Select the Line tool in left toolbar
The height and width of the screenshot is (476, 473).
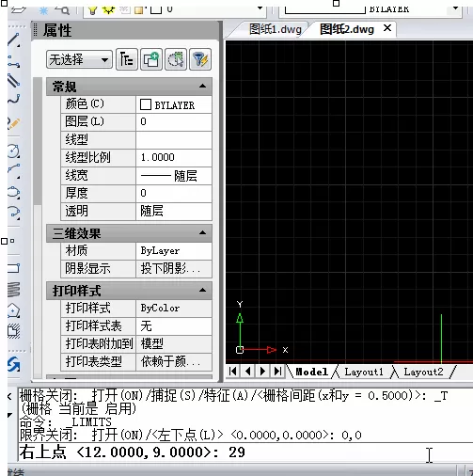coord(13,40)
